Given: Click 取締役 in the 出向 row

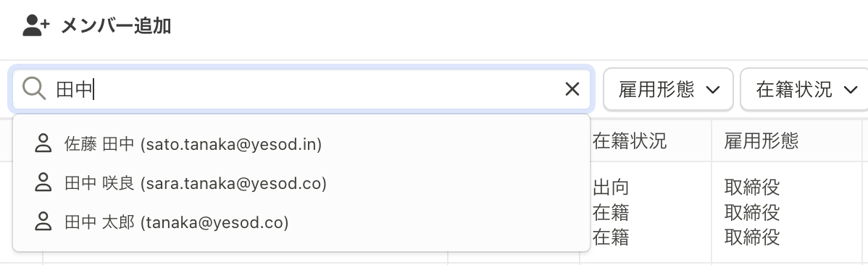Looking at the screenshot, I should [x=752, y=188].
